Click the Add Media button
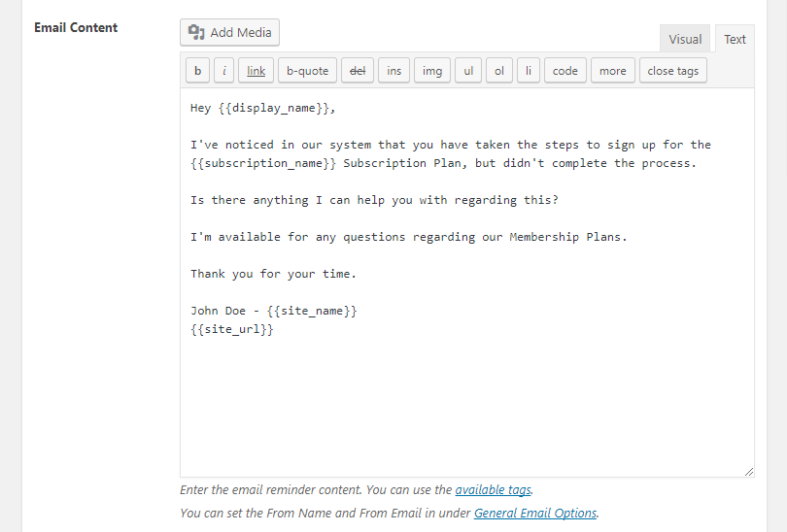The width and height of the screenshot is (787, 532). [230, 32]
